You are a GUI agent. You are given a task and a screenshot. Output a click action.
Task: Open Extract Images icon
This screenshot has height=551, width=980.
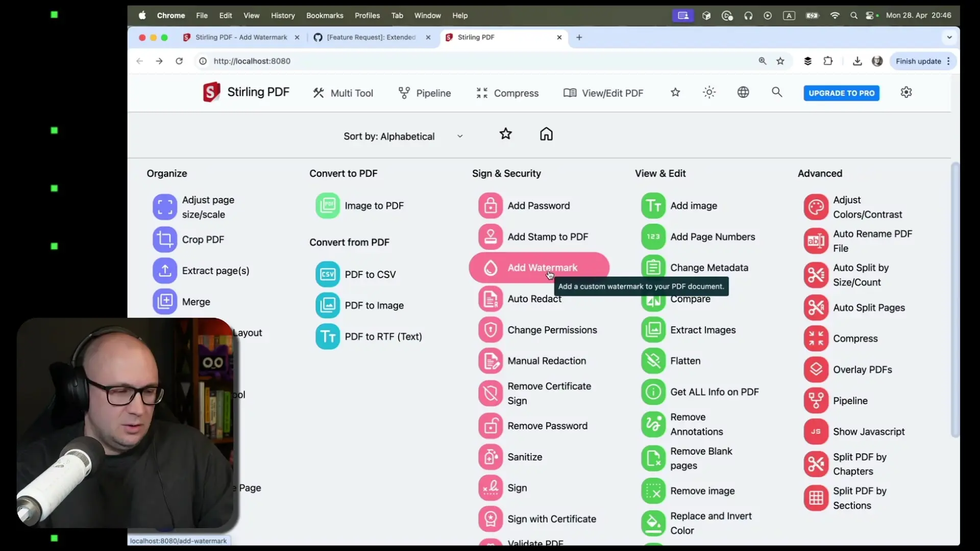[653, 330]
